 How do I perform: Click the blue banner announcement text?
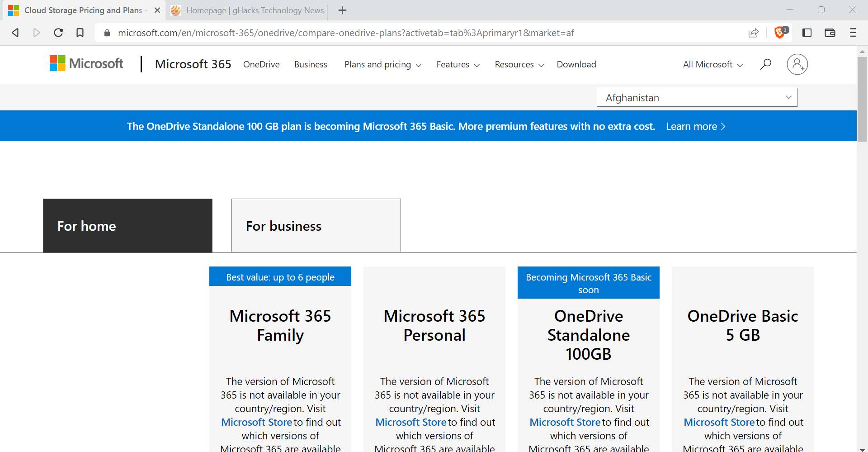coord(391,126)
